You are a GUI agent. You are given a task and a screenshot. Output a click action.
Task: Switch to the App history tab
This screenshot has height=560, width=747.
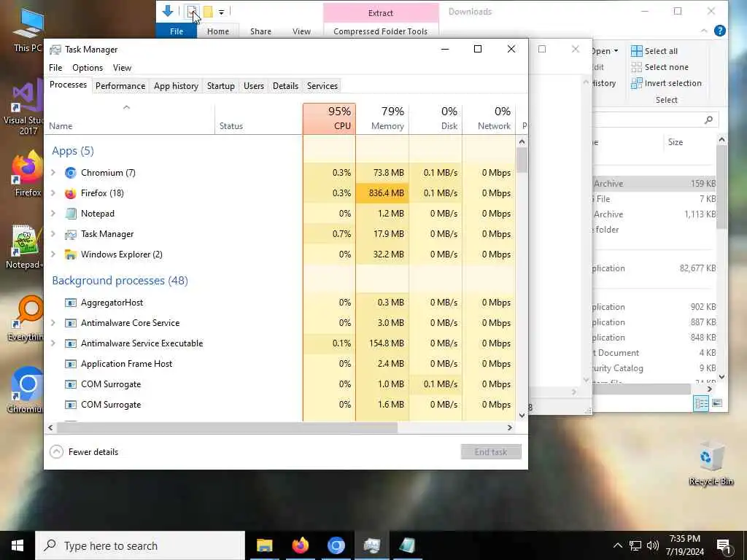pyautogui.click(x=176, y=86)
